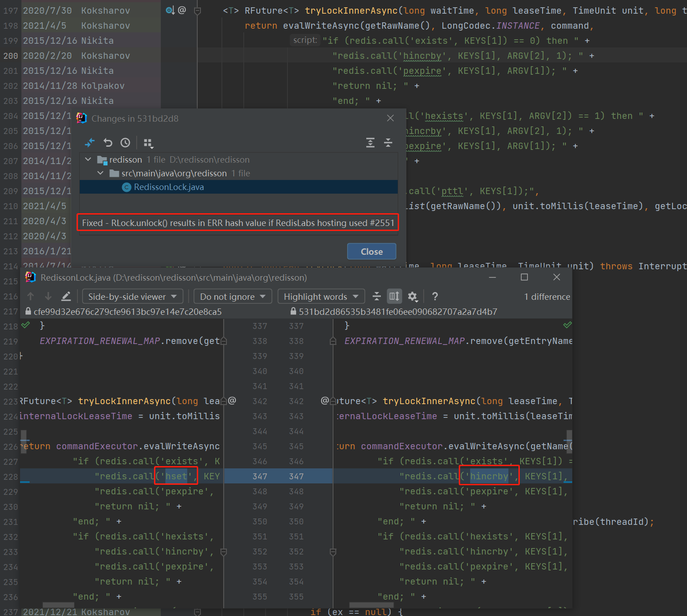Screen dimensions: 687x616
Task: Minimize the RedissonLock.java diff window
Action: (x=492, y=277)
